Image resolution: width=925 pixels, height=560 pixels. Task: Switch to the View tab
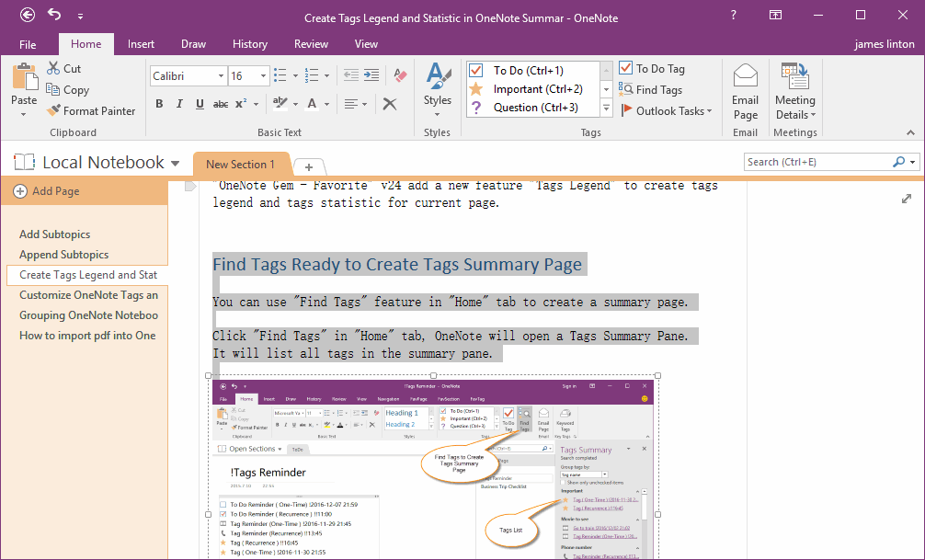366,44
